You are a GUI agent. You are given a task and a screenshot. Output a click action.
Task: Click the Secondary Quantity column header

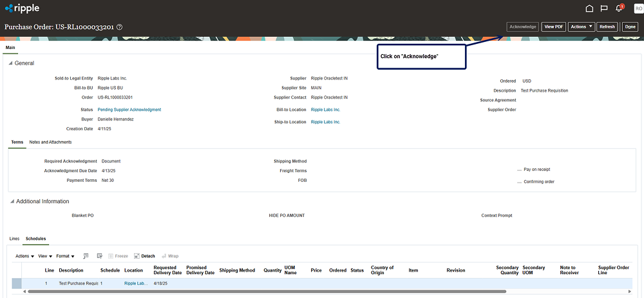tap(507, 270)
